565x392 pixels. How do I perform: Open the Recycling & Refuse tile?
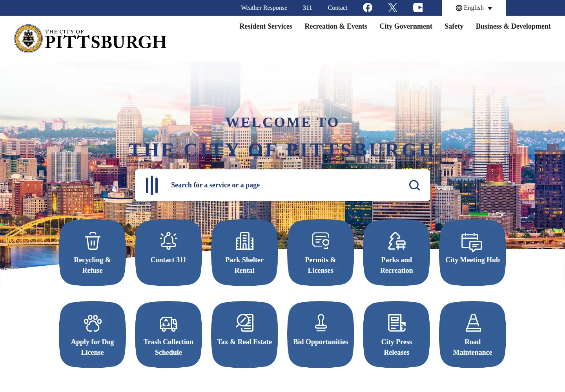92,252
